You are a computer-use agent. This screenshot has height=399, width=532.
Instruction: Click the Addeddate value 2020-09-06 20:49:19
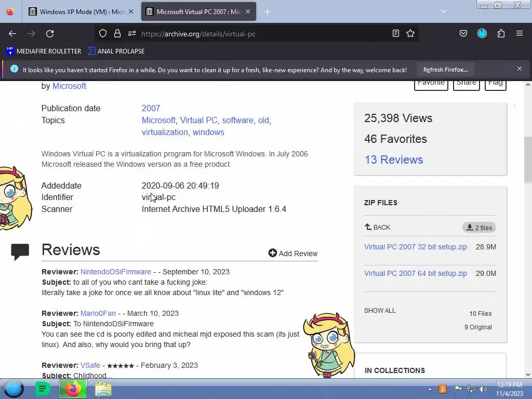[x=180, y=185]
